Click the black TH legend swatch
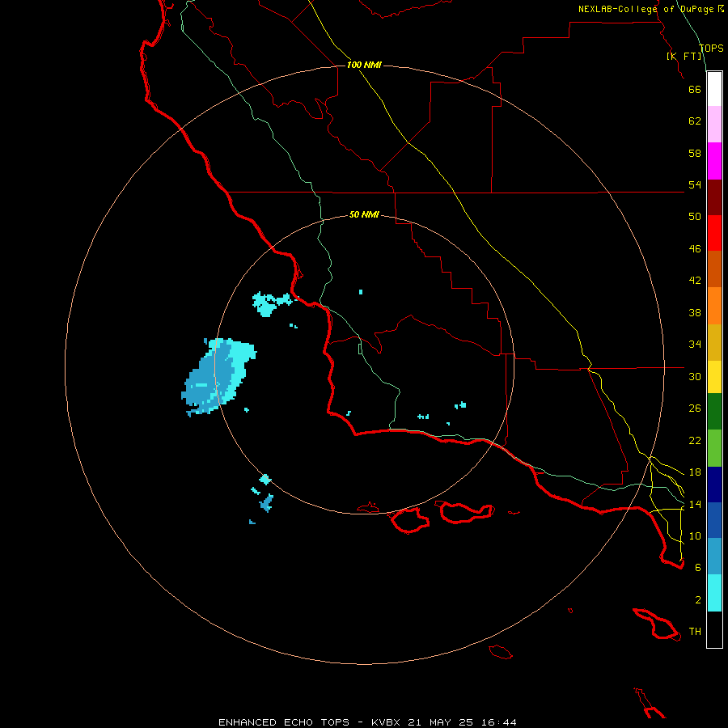This screenshot has width=728, height=728. pyautogui.click(x=714, y=629)
